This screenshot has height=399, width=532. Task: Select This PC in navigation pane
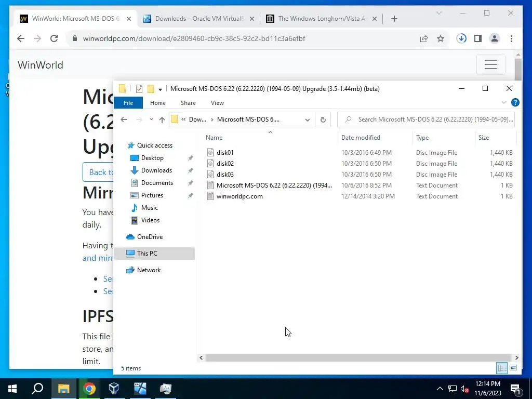point(154,254)
